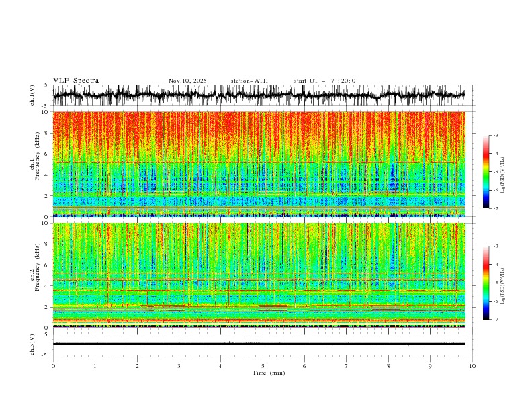Click the 'Time (min)' axis label
Viewport: 532px width, 411px height.
269,373
